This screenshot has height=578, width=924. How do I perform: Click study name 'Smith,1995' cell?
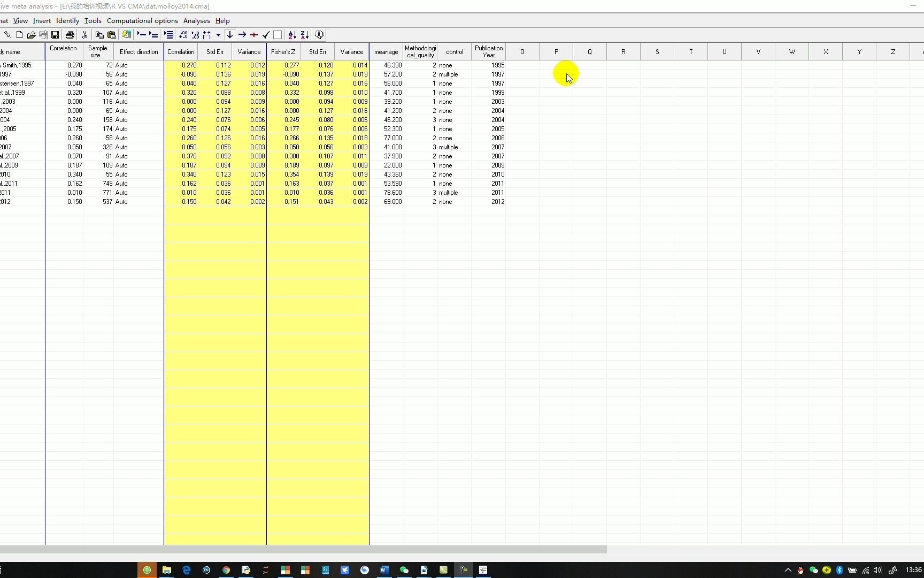coord(22,65)
